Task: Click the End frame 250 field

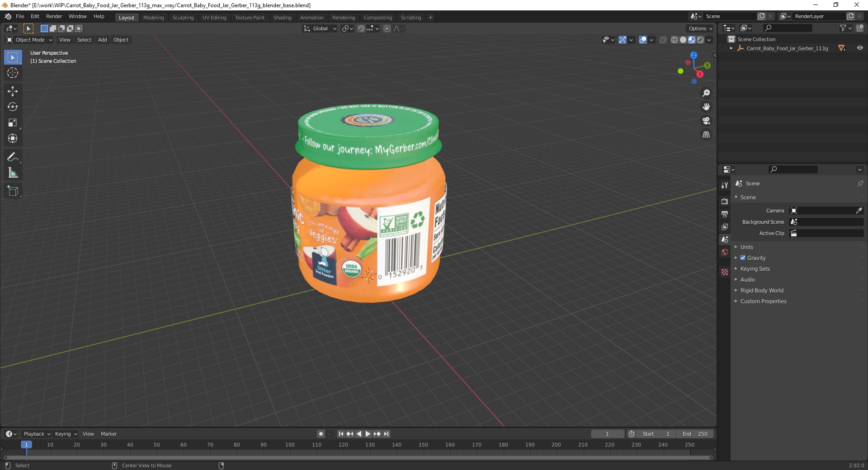Action: (695, 434)
